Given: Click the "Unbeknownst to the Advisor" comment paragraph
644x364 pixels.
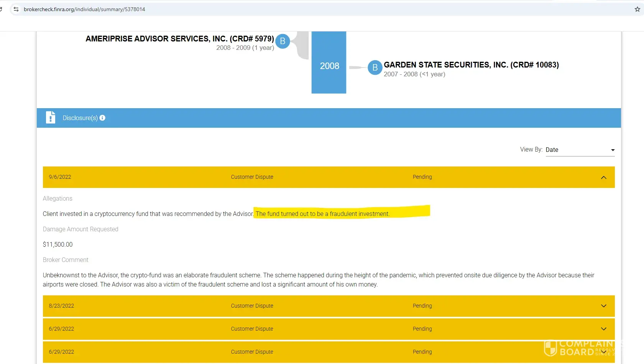Looking at the screenshot, I should [x=319, y=280].
